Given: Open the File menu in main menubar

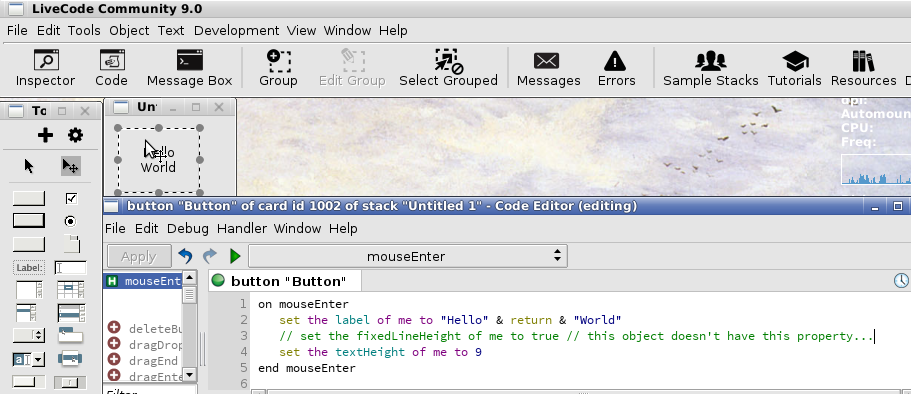Looking at the screenshot, I should [17, 30].
